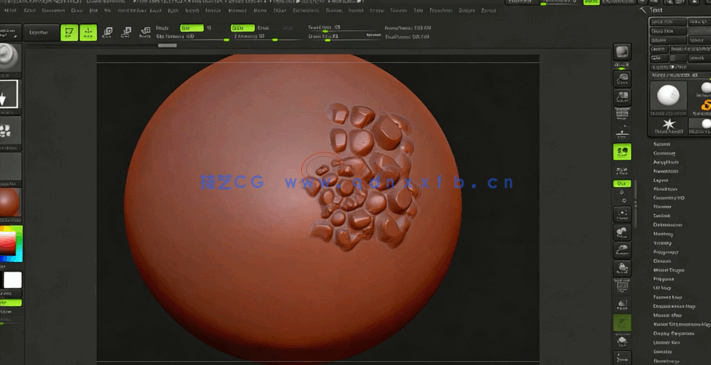711x365 pixels.
Task: Click the Scale view icon on right shelf
Action: [x=623, y=250]
